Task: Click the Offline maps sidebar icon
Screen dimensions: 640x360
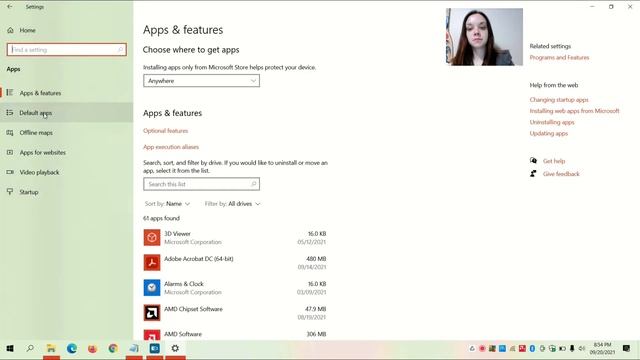Action: (10, 133)
